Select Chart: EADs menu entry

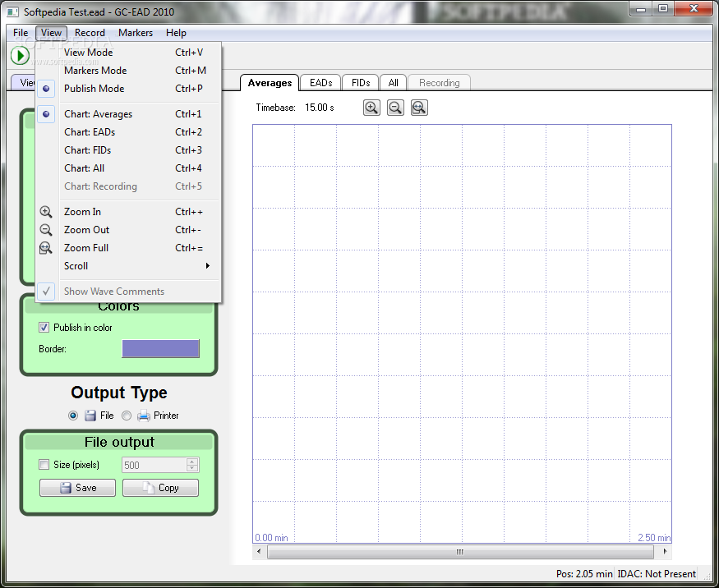(x=128, y=132)
